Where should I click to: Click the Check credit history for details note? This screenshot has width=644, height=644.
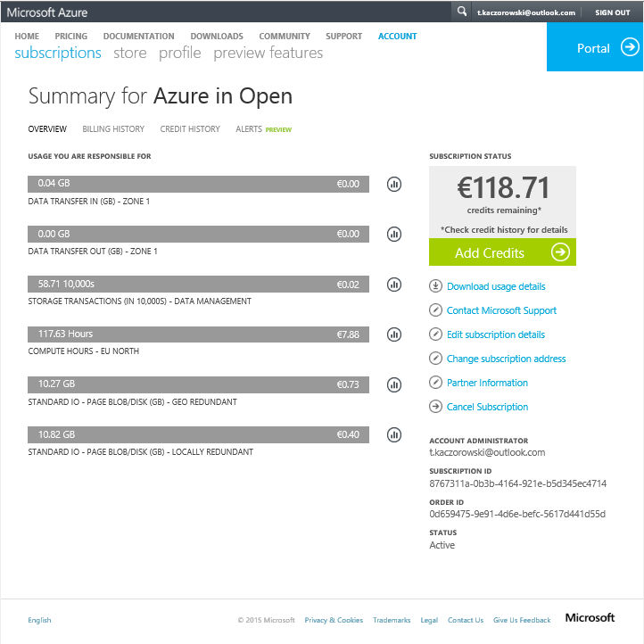click(504, 229)
